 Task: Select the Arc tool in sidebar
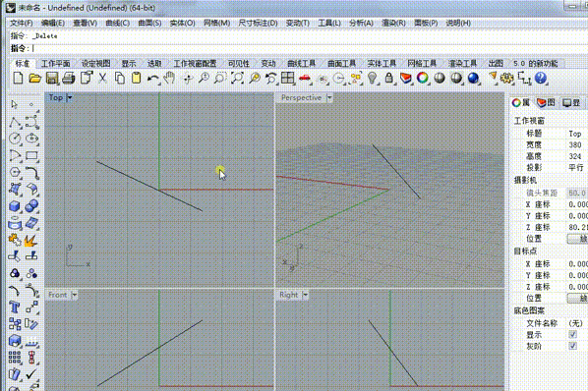pyautogui.click(x=15, y=155)
